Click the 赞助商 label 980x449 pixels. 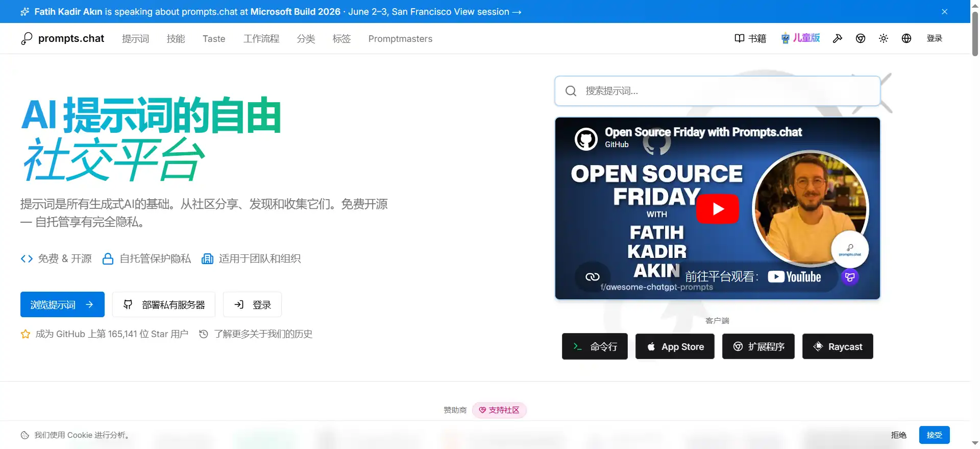point(455,410)
